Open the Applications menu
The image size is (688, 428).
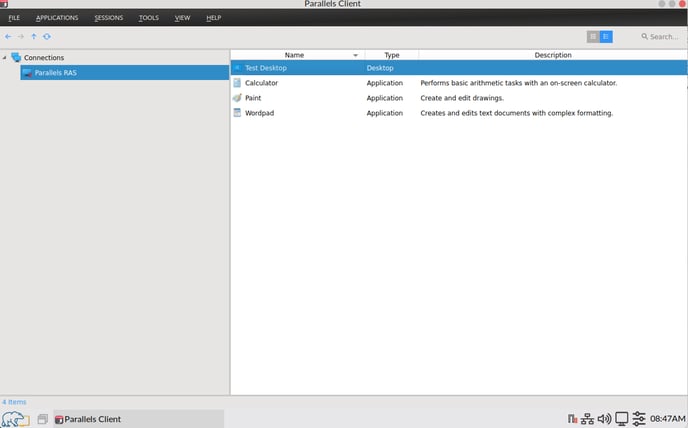tap(57, 18)
